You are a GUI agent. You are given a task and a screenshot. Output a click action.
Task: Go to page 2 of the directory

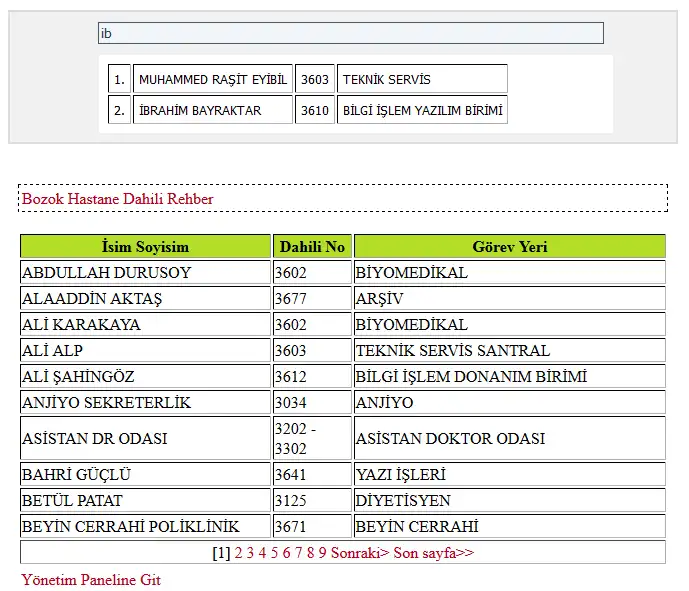238,552
